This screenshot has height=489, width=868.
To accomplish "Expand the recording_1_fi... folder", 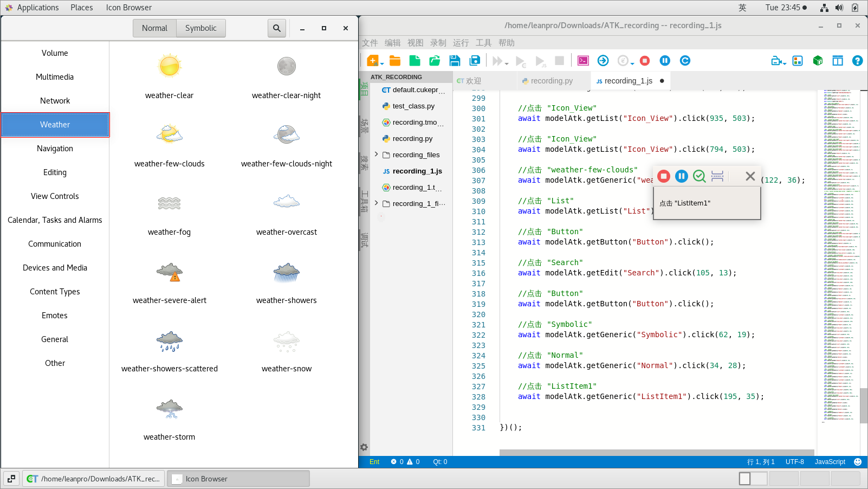I will pos(377,203).
